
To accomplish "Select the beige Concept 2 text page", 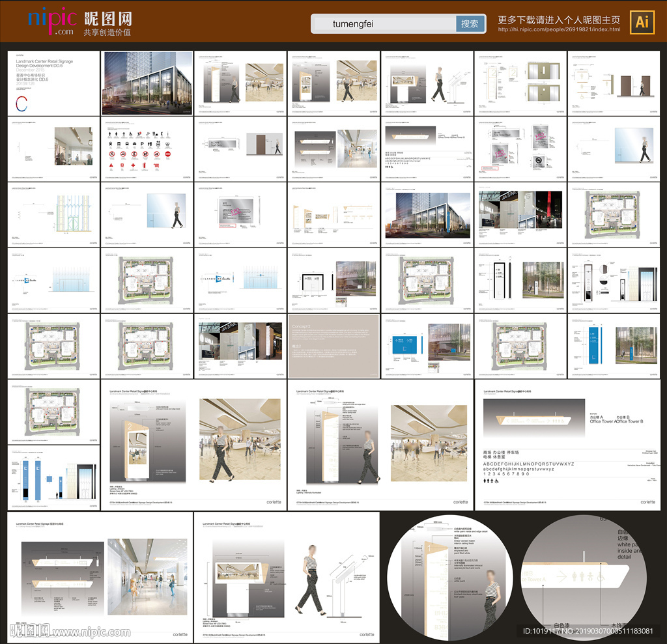I will 333,346.
